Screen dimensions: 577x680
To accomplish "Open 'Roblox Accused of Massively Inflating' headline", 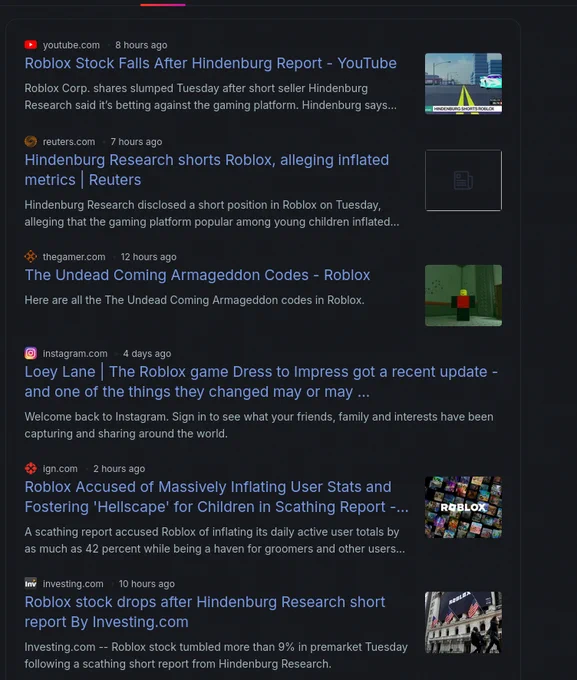I will tap(216, 497).
